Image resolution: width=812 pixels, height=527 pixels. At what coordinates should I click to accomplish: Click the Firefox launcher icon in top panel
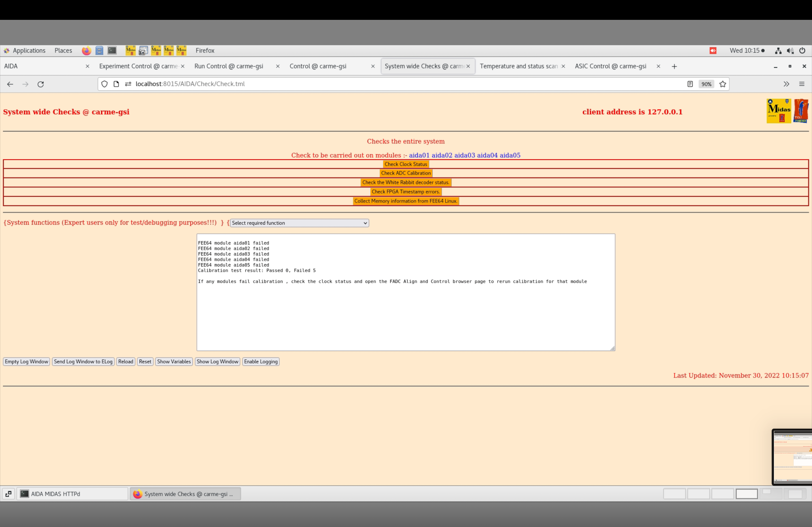point(86,50)
